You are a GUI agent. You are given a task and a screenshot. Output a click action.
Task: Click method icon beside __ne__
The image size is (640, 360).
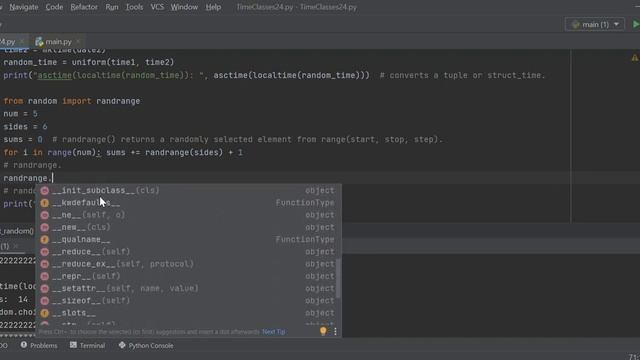point(44,215)
